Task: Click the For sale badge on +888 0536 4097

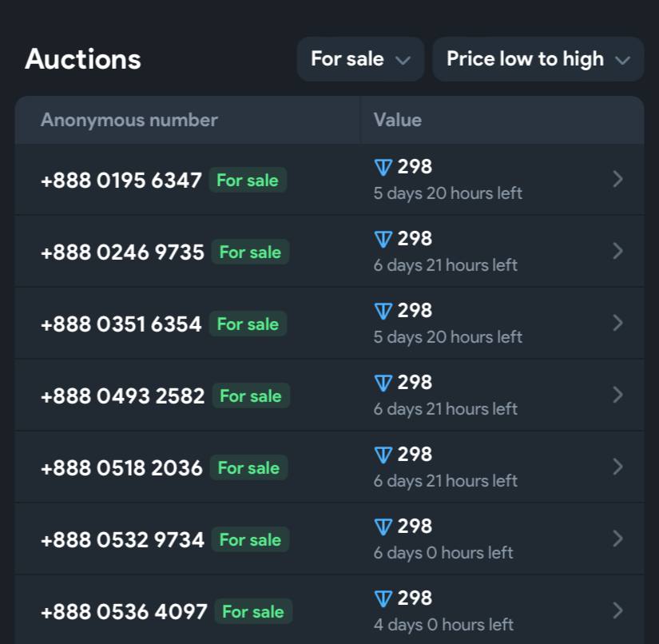Action: point(252,611)
